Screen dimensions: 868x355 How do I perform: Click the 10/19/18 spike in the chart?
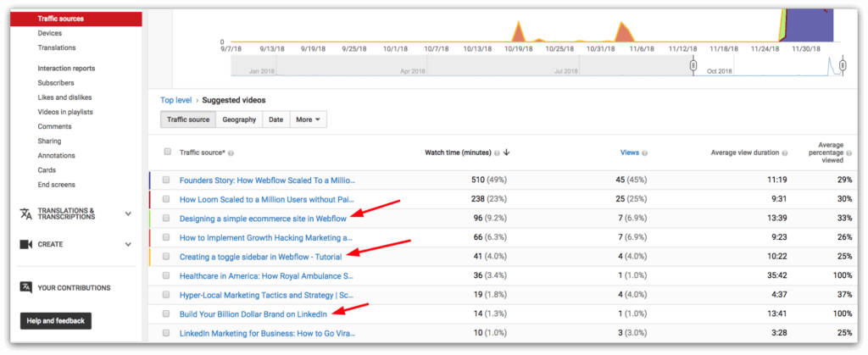tap(519, 32)
